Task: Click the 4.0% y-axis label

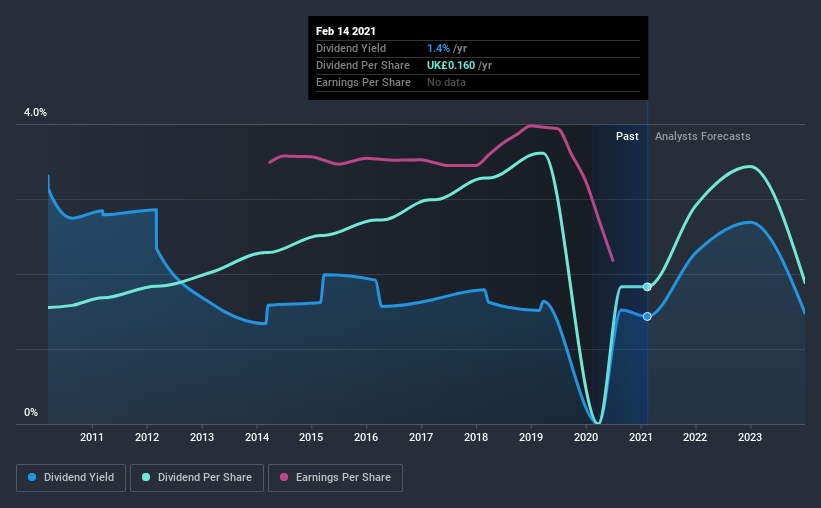Action: 35,113
